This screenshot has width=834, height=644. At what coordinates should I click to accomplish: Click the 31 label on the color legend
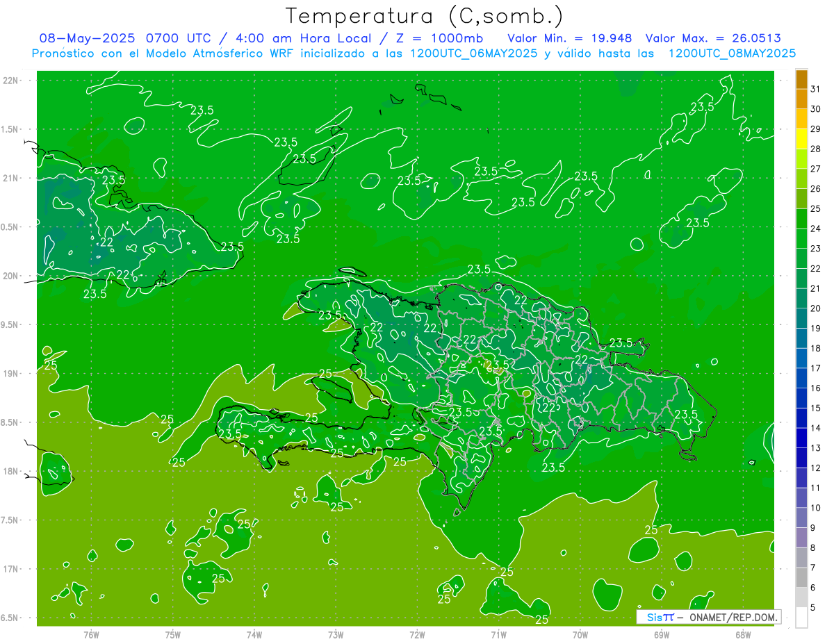816,89
